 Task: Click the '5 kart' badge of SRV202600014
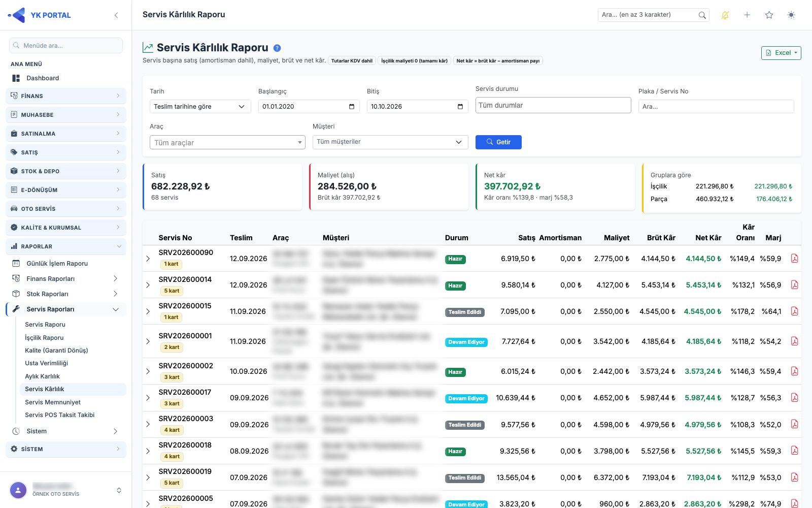pos(172,291)
